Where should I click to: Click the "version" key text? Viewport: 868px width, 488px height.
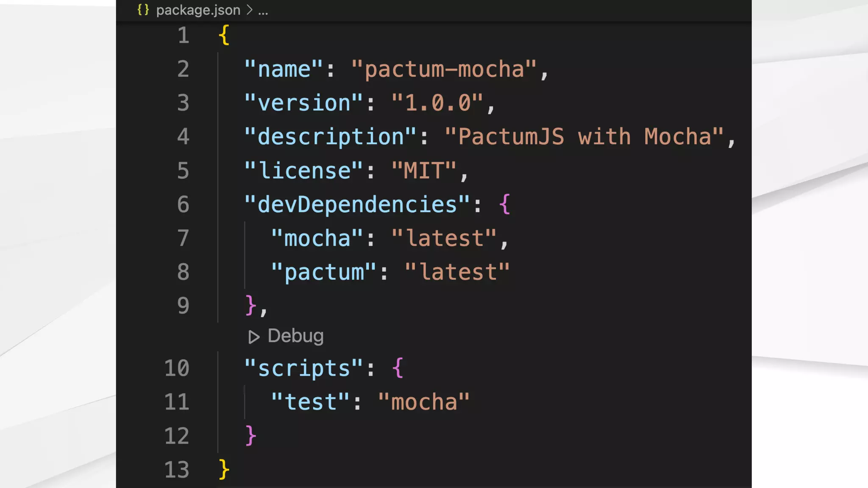[303, 103]
